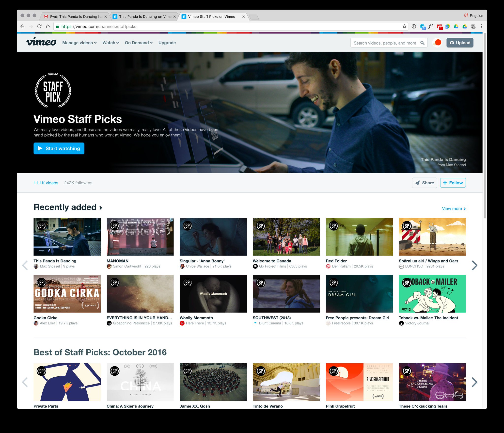Open Chrome three-dot menu
Image resolution: width=504 pixels, height=433 pixels.
click(481, 26)
